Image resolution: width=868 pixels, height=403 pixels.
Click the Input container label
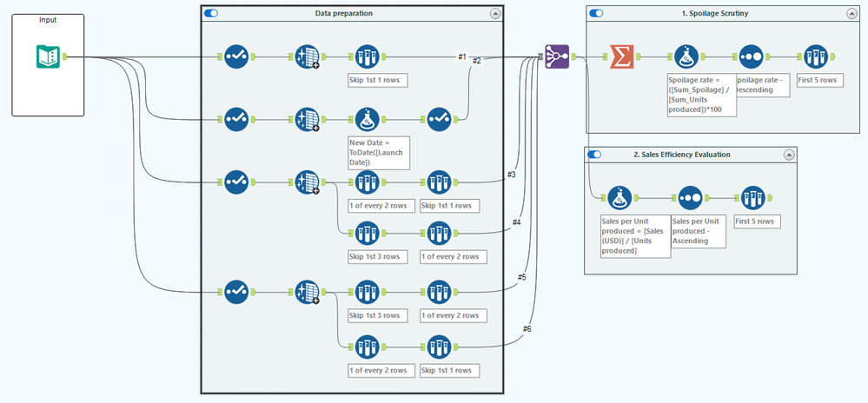pos(48,20)
